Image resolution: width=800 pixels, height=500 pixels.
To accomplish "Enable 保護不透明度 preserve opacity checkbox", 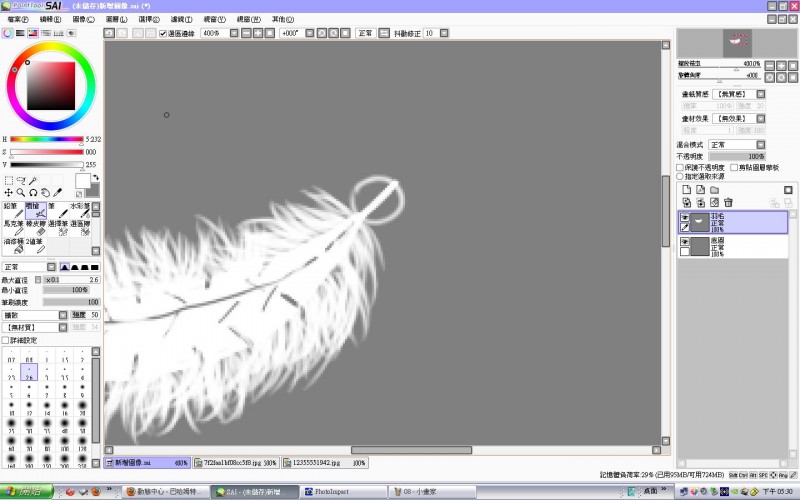I will (x=680, y=167).
